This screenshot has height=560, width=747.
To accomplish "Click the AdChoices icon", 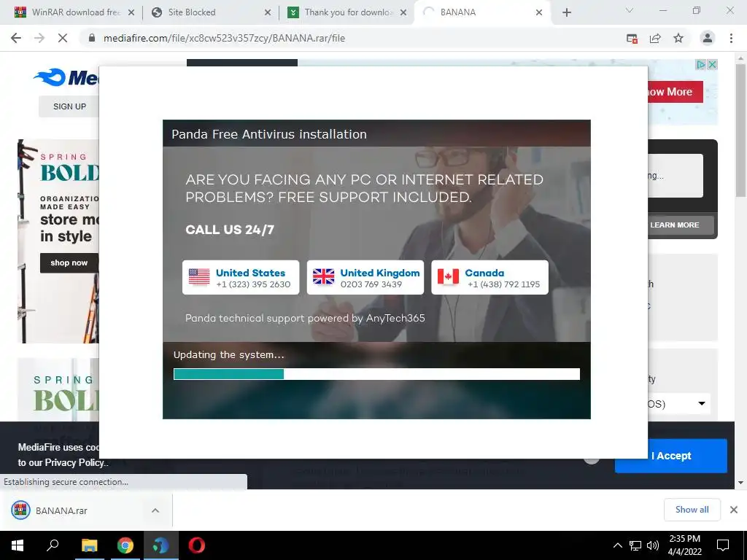I will [x=701, y=65].
